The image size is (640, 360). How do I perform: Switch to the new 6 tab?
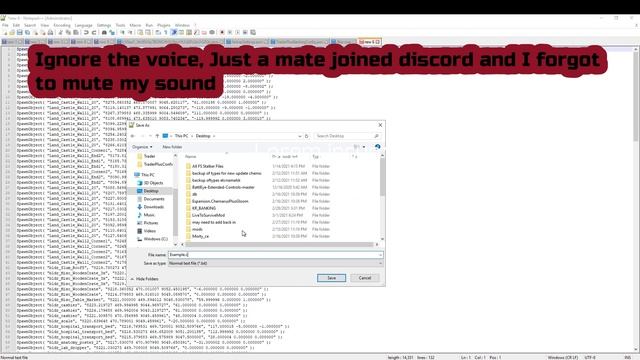click(x=369, y=42)
